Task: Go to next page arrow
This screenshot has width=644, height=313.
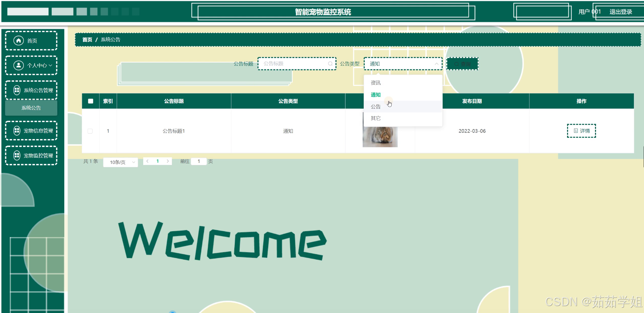Action: point(168,161)
